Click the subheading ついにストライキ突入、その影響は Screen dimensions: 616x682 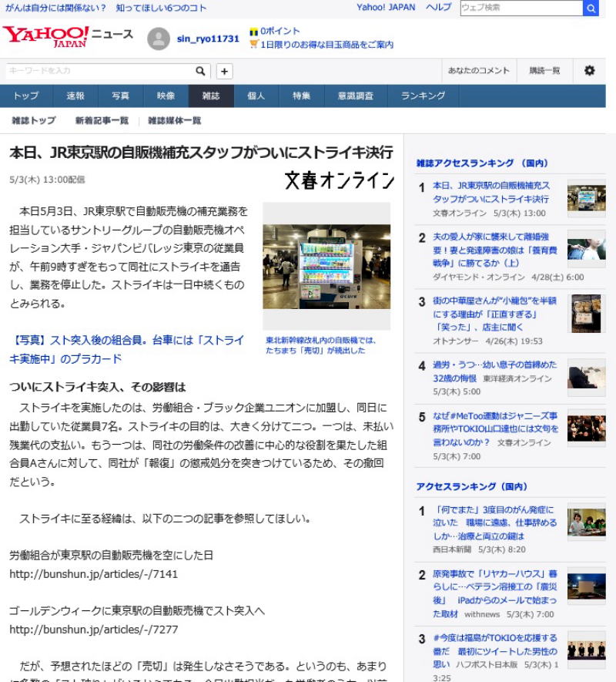97,387
